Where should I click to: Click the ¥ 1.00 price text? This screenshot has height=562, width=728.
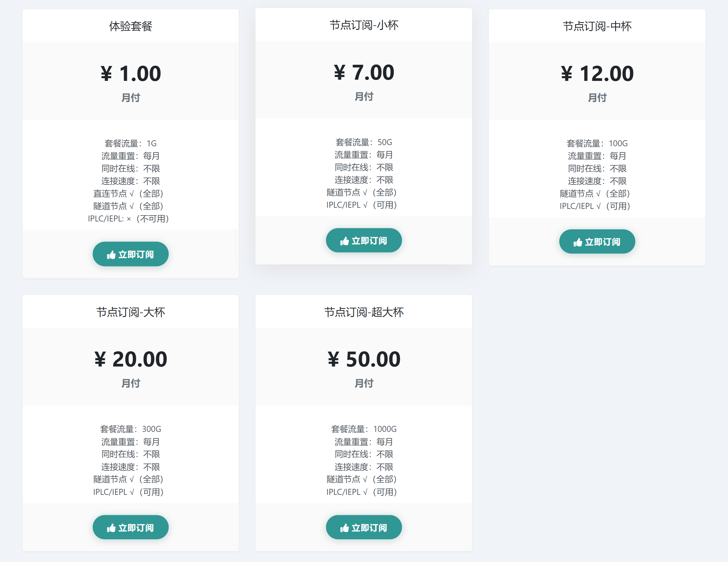131,74
